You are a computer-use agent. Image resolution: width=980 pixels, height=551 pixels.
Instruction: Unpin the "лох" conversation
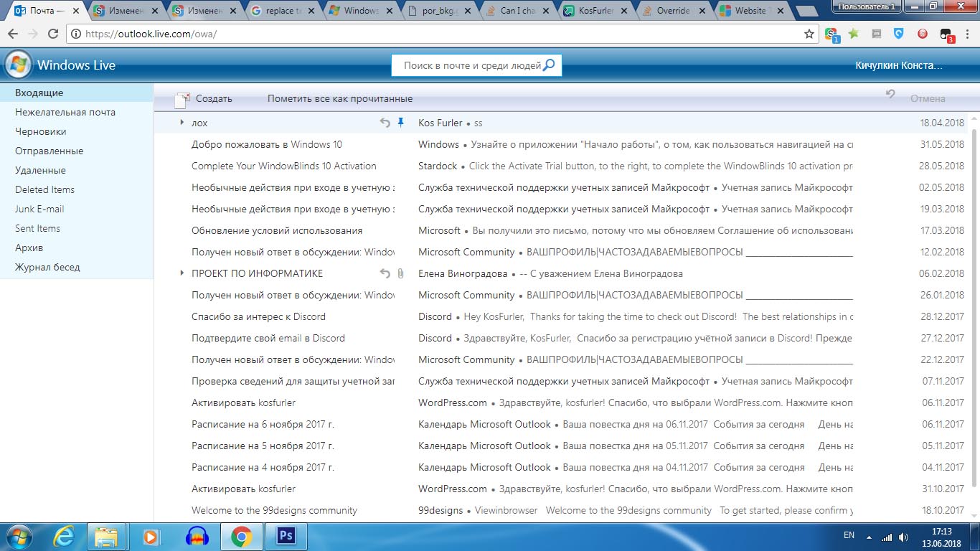(402, 123)
